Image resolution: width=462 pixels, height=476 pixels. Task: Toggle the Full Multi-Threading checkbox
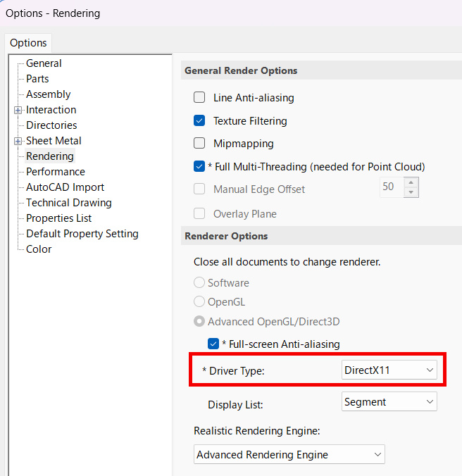click(x=199, y=166)
